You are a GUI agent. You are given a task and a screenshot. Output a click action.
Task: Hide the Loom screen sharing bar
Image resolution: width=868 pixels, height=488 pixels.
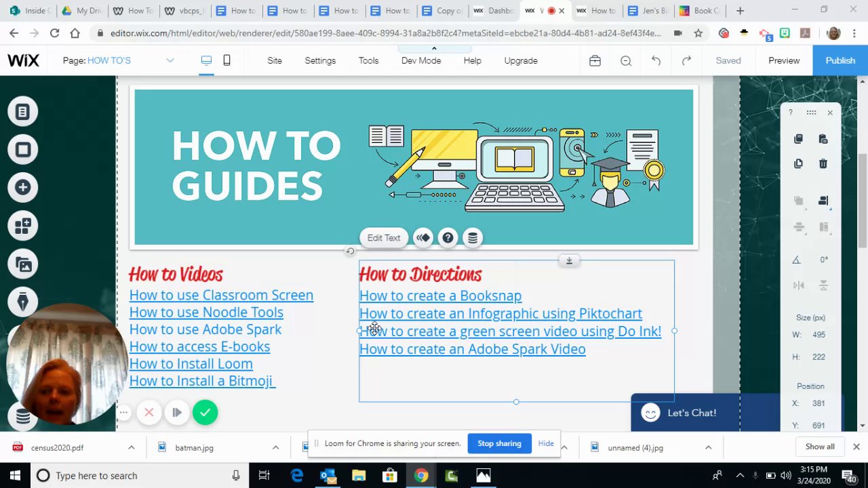pos(546,443)
